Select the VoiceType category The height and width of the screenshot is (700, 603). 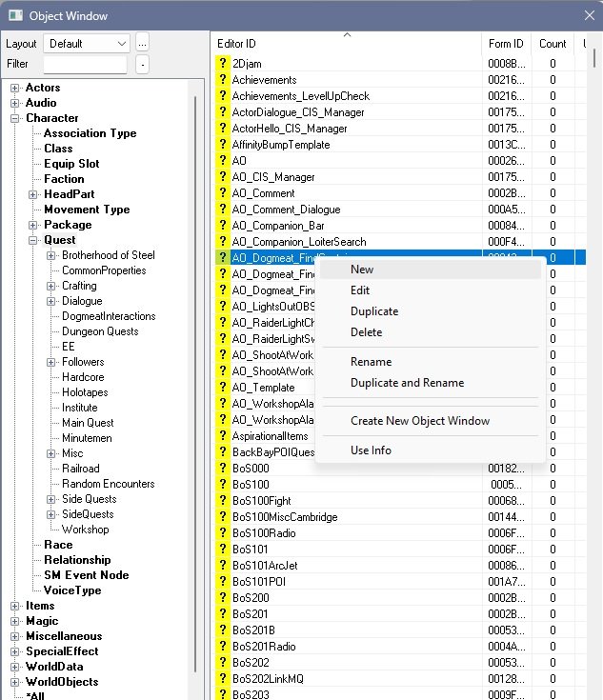(72, 590)
